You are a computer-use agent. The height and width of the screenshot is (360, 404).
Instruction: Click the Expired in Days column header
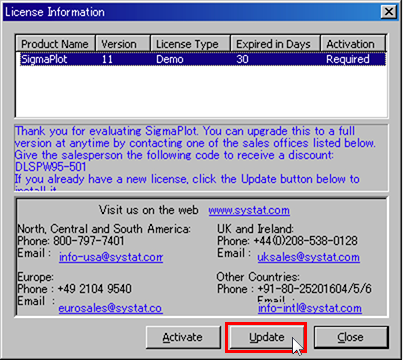[x=275, y=44]
